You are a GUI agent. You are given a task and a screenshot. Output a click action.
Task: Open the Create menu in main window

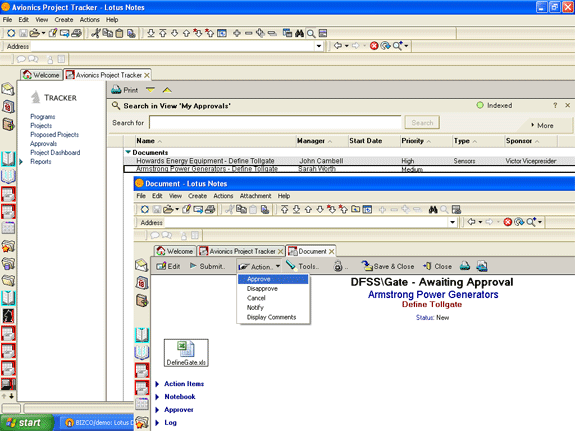pos(64,20)
